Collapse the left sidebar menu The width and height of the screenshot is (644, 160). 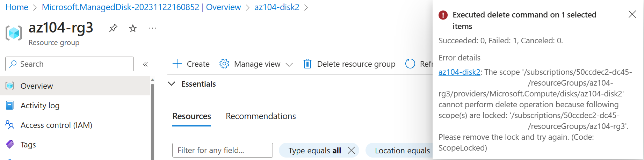pos(145,64)
